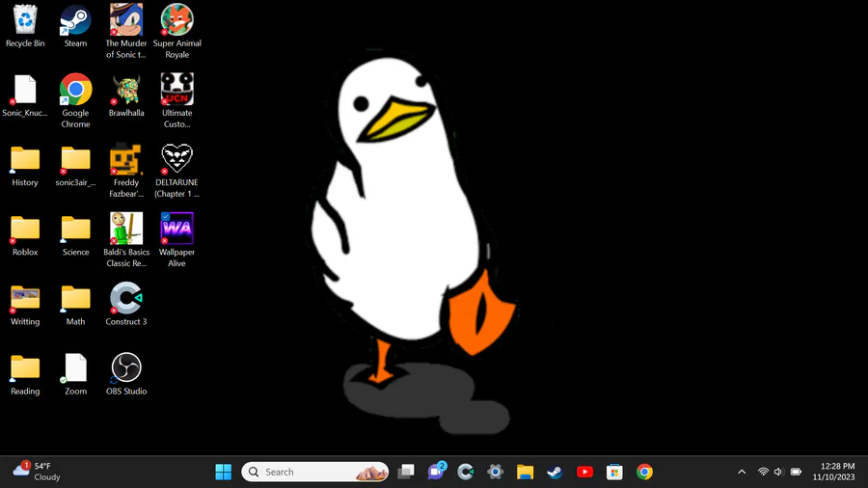Show hidden system tray icons
868x488 pixels.
(x=742, y=472)
